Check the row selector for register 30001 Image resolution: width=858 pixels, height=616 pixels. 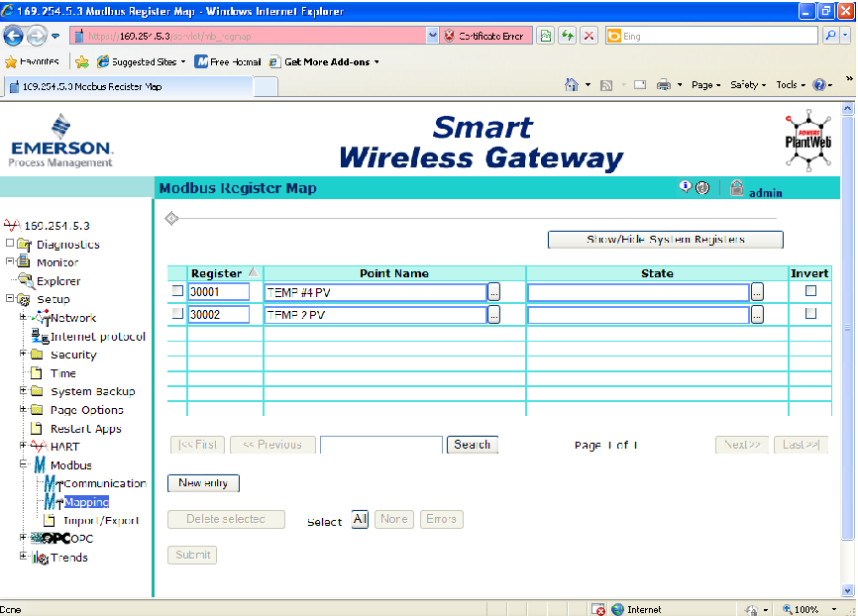tap(177, 290)
